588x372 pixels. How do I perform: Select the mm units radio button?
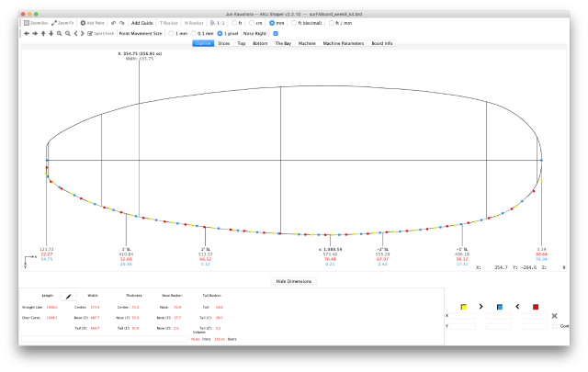tap(272, 23)
